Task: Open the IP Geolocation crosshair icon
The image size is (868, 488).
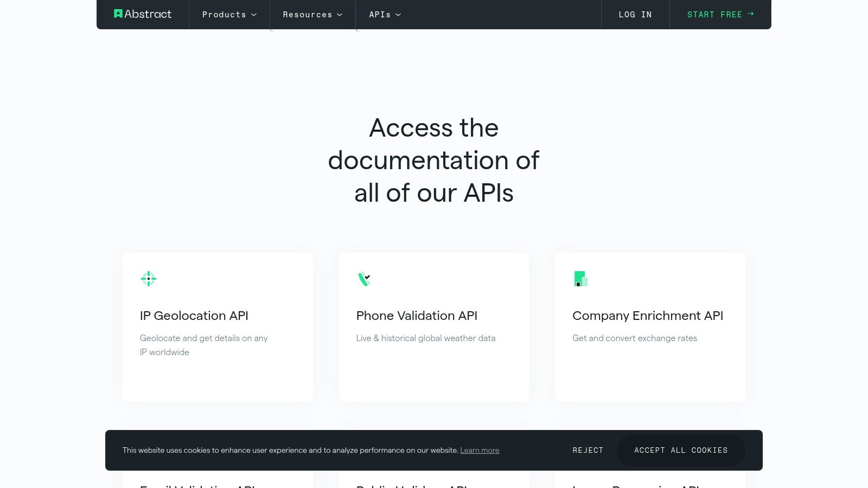Action: coord(148,279)
